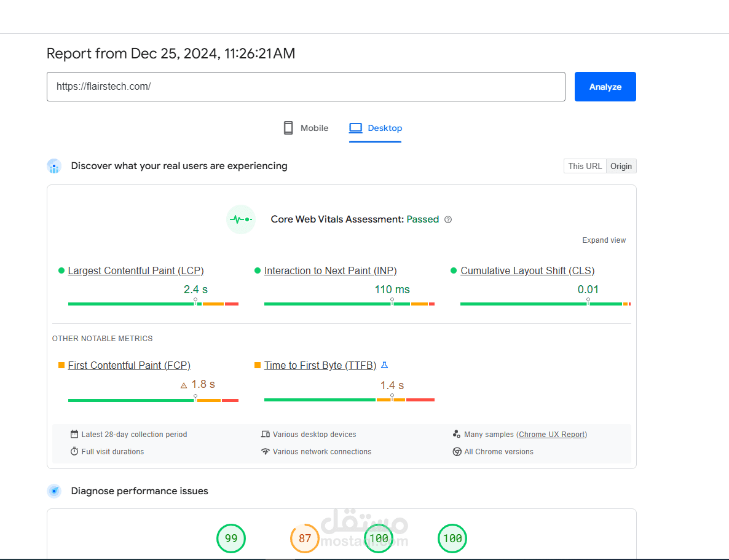Open Largest Contentful Paint (LCP) link

136,270
